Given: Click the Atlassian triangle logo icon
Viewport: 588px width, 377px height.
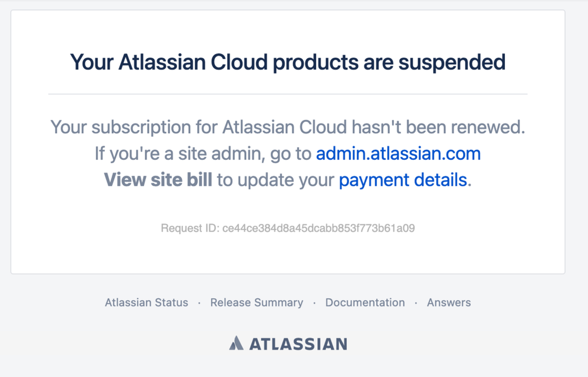Looking at the screenshot, I should point(236,343).
